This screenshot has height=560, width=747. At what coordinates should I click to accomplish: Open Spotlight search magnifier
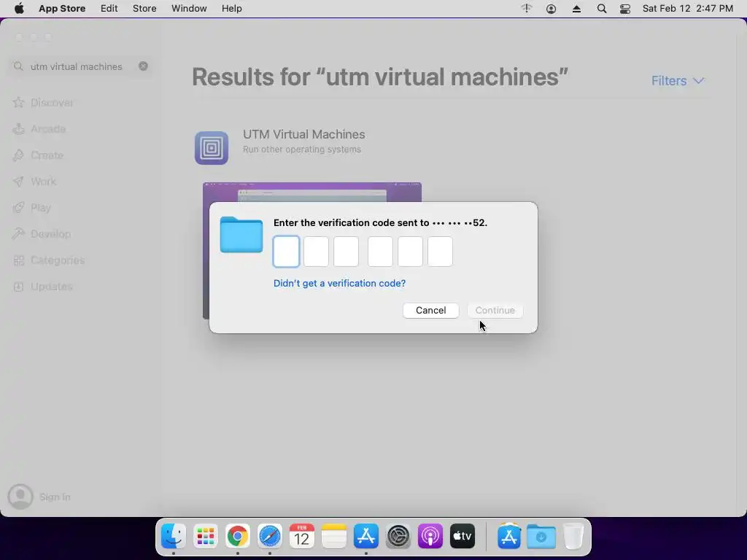point(602,9)
